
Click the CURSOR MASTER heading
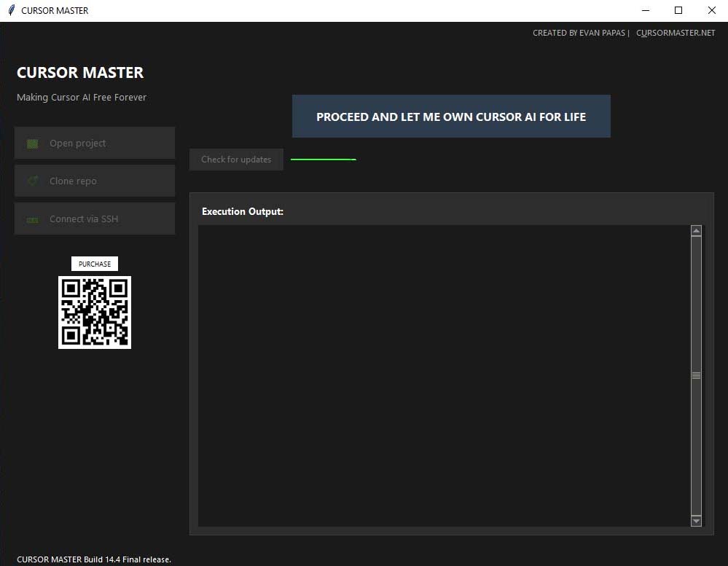(x=80, y=72)
